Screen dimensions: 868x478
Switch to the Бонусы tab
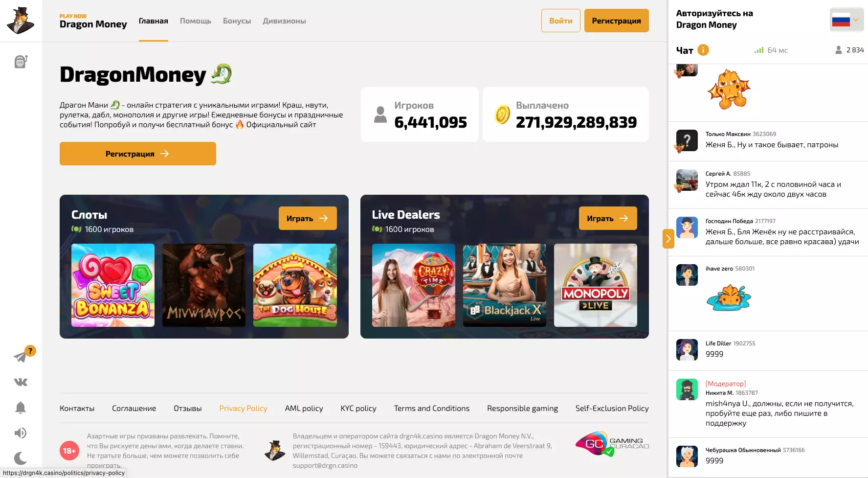click(237, 21)
